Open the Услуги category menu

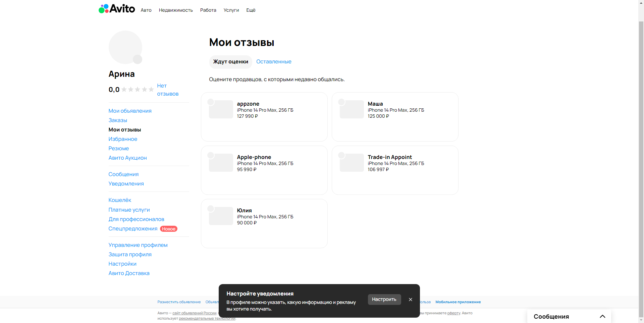pos(231,10)
